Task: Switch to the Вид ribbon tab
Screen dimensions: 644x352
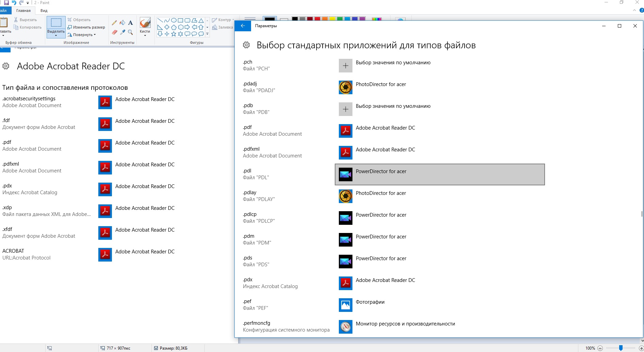Action: click(x=44, y=11)
